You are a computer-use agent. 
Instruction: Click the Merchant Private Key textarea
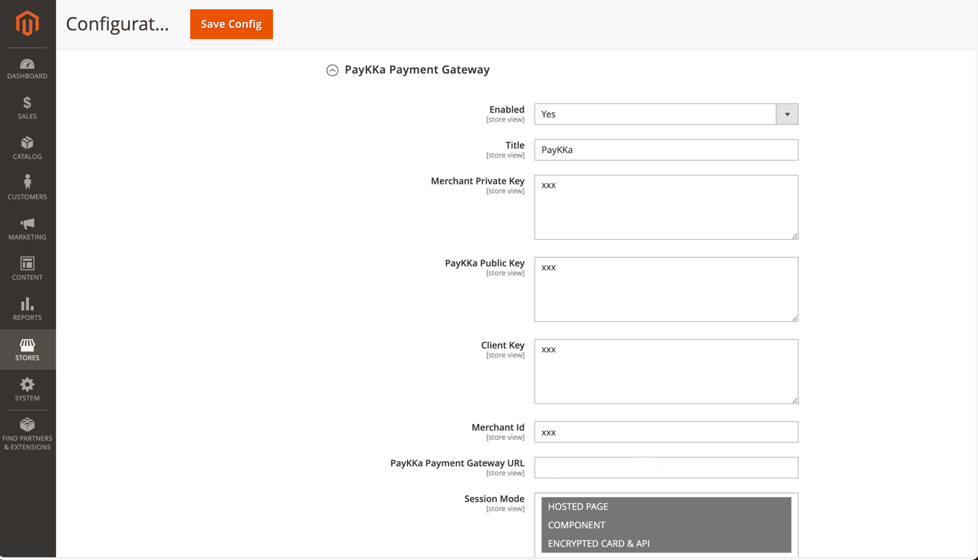click(666, 207)
